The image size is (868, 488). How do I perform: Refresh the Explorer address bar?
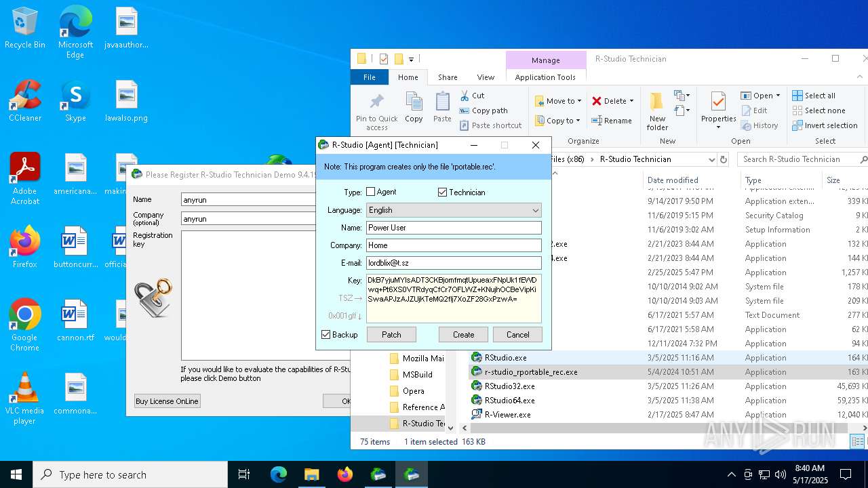click(x=724, y=159)
